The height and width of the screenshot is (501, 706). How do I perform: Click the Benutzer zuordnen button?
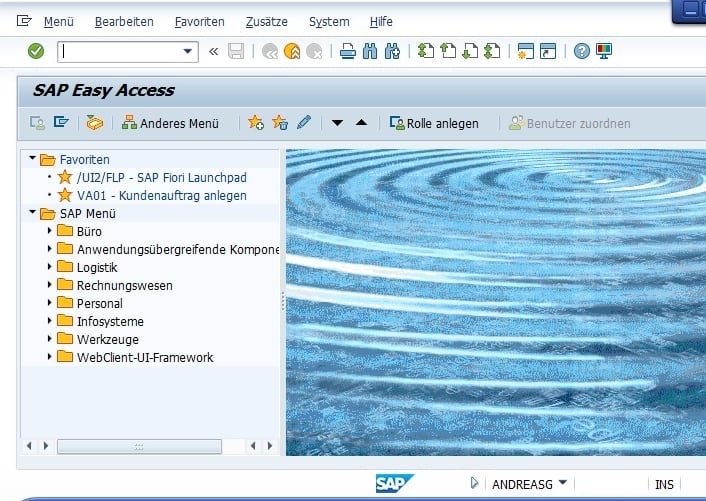(x=570, y=123)
